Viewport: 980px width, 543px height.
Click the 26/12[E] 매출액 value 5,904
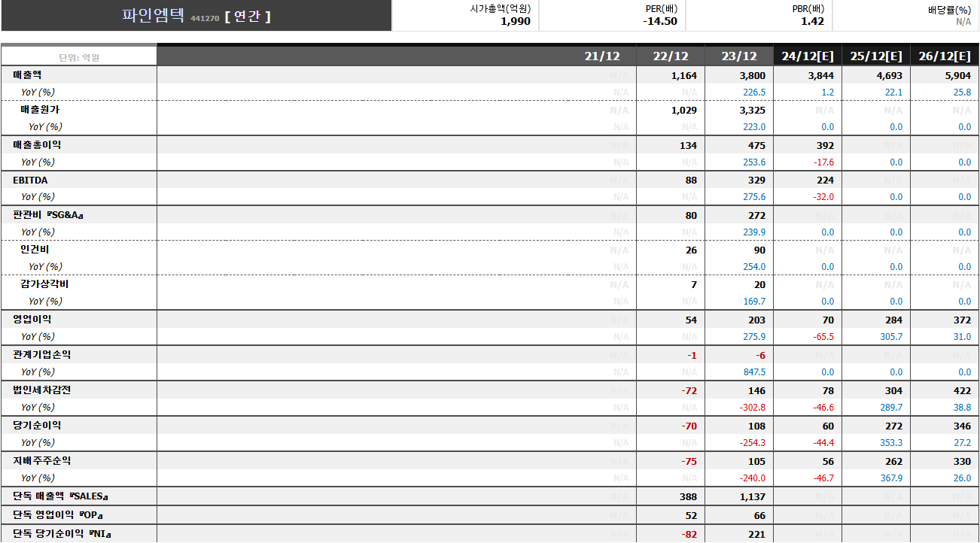click(x=956, y=76)
